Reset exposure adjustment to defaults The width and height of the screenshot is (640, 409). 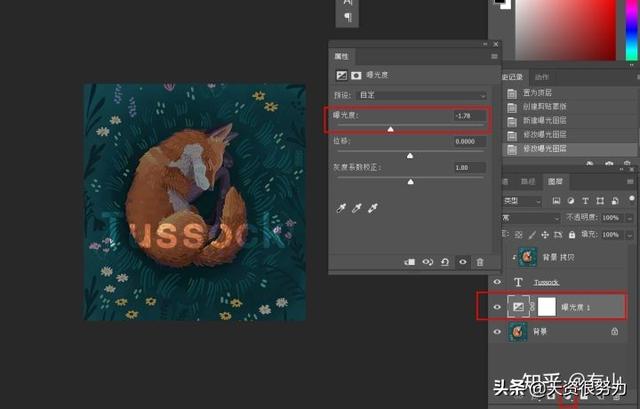click(x=444, y=262)
